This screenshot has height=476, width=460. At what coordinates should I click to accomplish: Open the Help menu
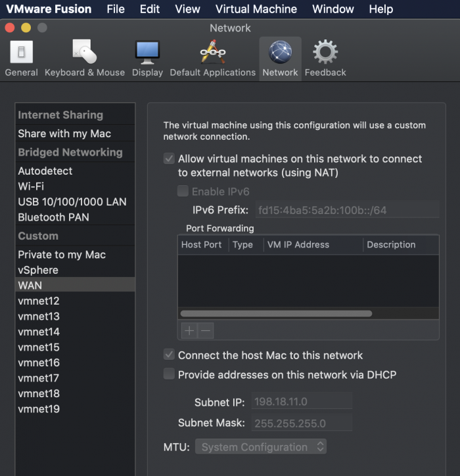pos(381,9)
